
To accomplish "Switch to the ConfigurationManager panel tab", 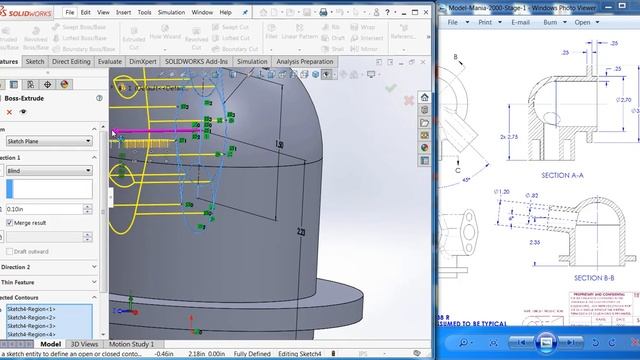I will pyautogui.click(x=31, y=84).
